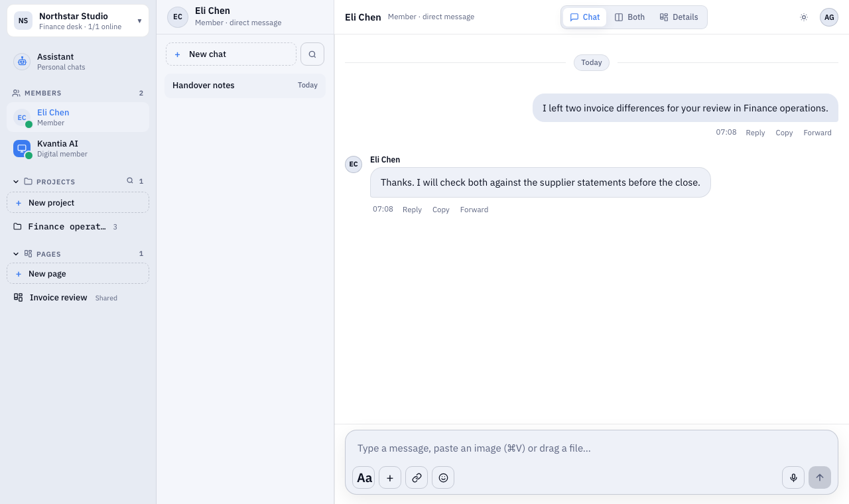
Task: Start voice input with the microphone
Action: [x=793, y=477]
